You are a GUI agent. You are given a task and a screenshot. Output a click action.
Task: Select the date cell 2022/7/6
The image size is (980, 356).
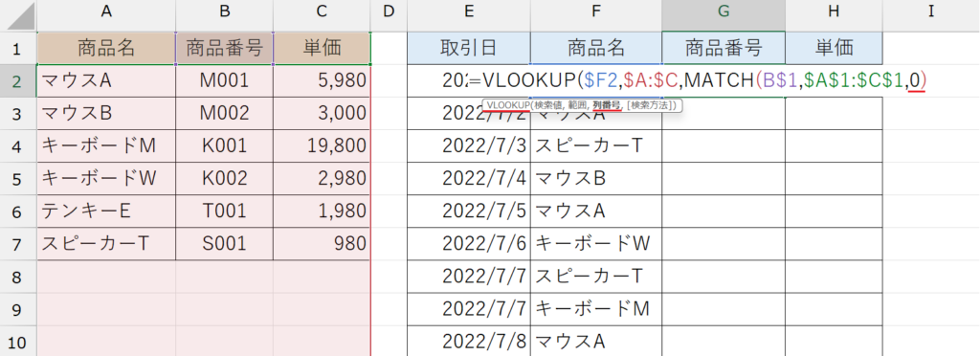coord(469,244)
